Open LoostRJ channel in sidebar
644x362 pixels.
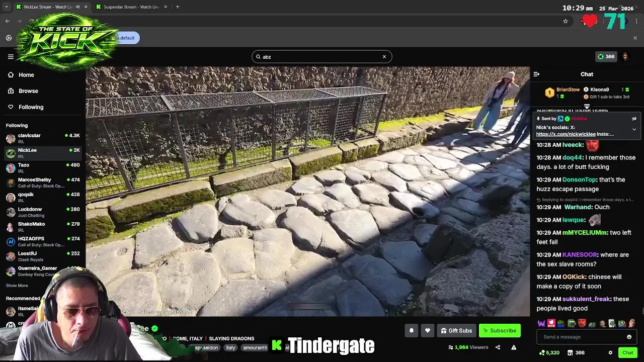[x=43, y=256]
